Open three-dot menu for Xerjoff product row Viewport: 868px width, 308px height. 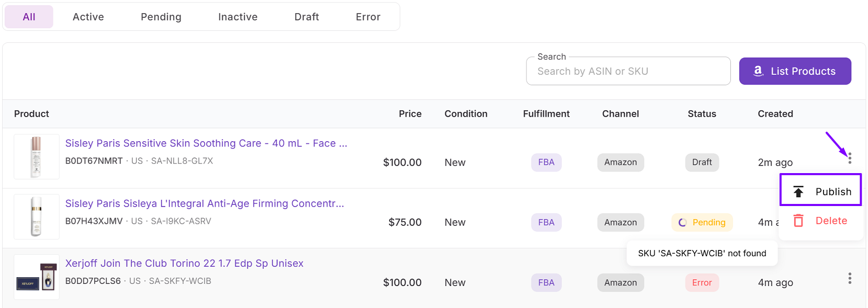[x=849, y=278]
